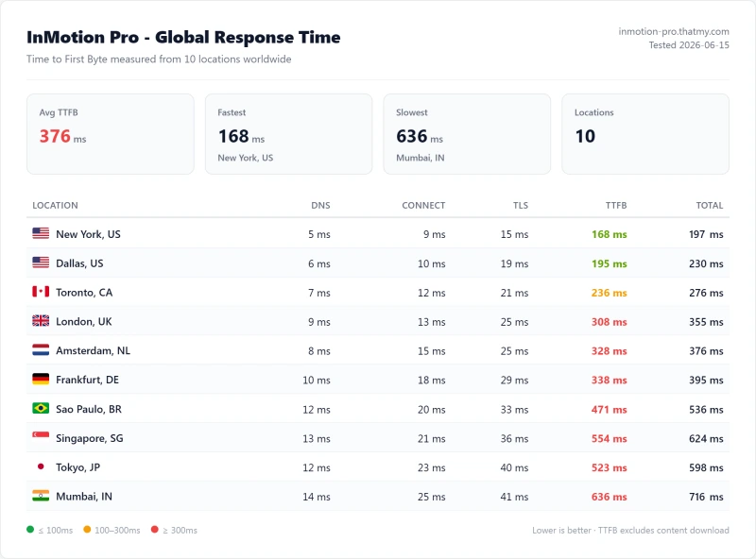The height and width of the screenshot is (559, 756).
Task: Click the '18 ms' connect value for Frankfurt
Action: click(x=432, y=381)
